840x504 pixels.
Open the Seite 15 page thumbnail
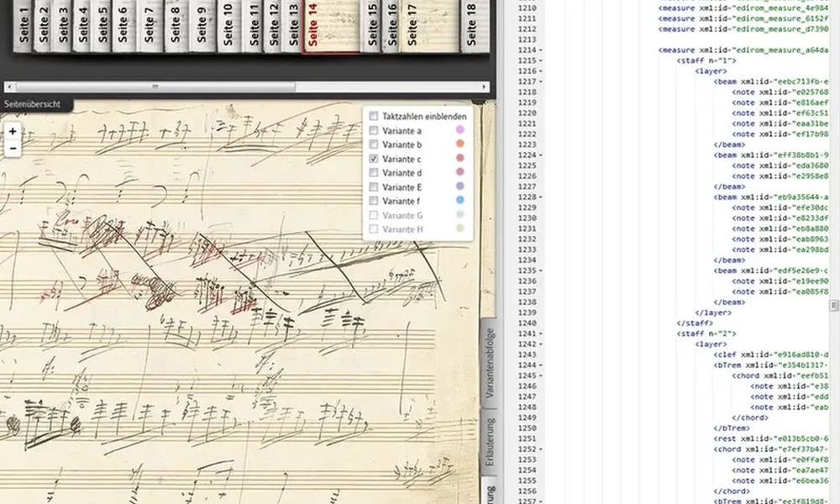(x=370, y=26)
